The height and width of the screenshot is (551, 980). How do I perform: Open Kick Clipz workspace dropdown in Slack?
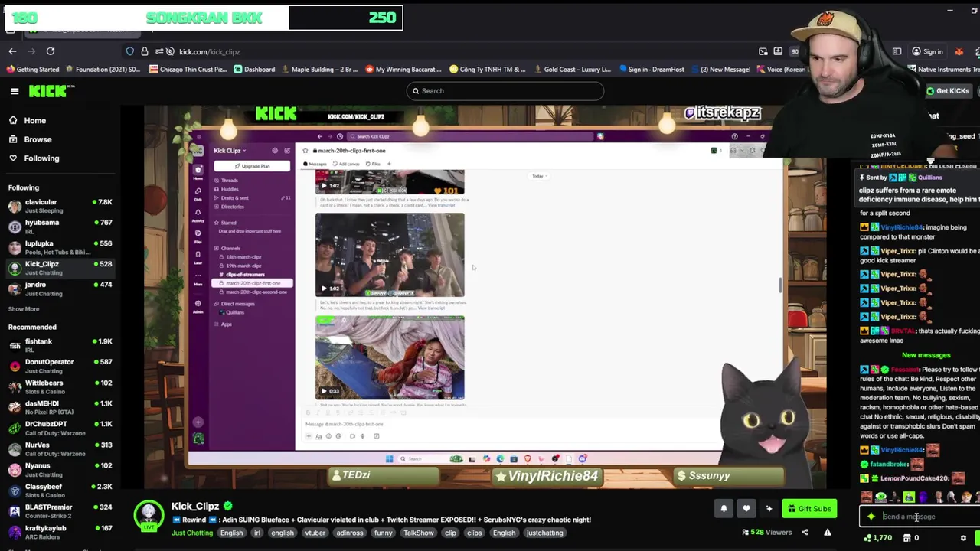[x=228, y=151]
